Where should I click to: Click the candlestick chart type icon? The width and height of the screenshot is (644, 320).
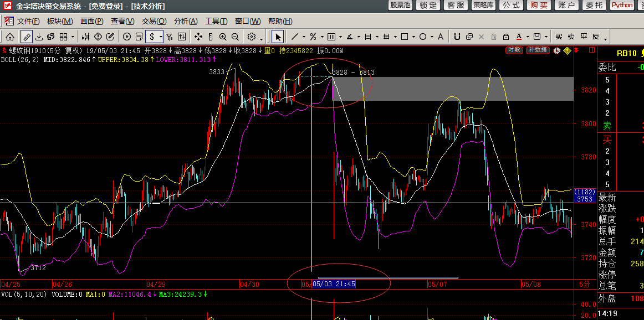(85, 37)
